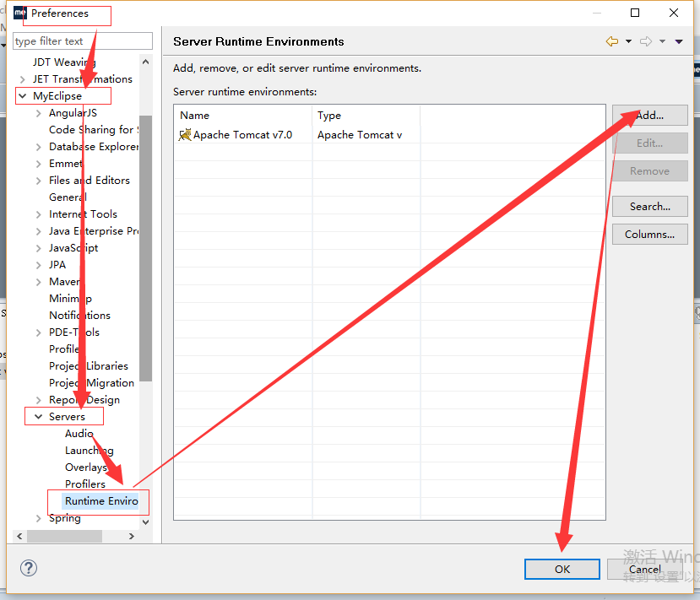700x600 pixels.
Task: Select Minimap preference item
Action: (71, 299)
